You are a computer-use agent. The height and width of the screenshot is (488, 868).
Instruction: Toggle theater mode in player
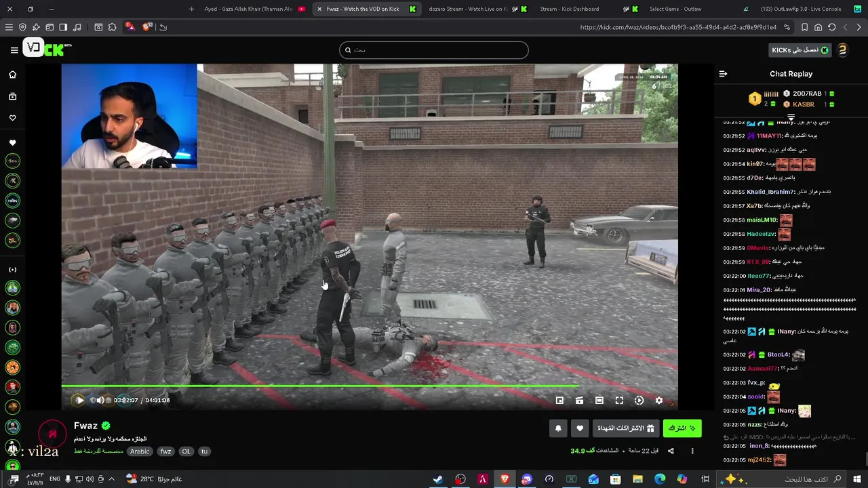pyautogui.click(x=599, y=401)
